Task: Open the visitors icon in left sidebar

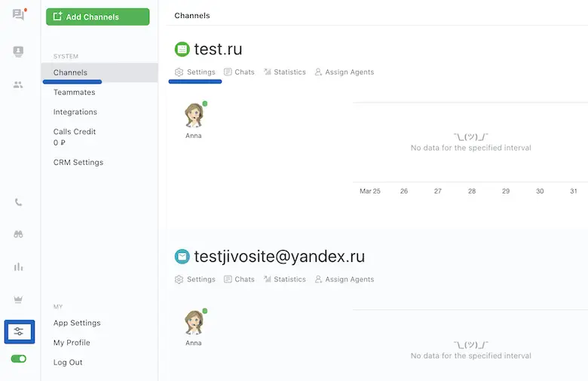Action: (x=19, y=51)
